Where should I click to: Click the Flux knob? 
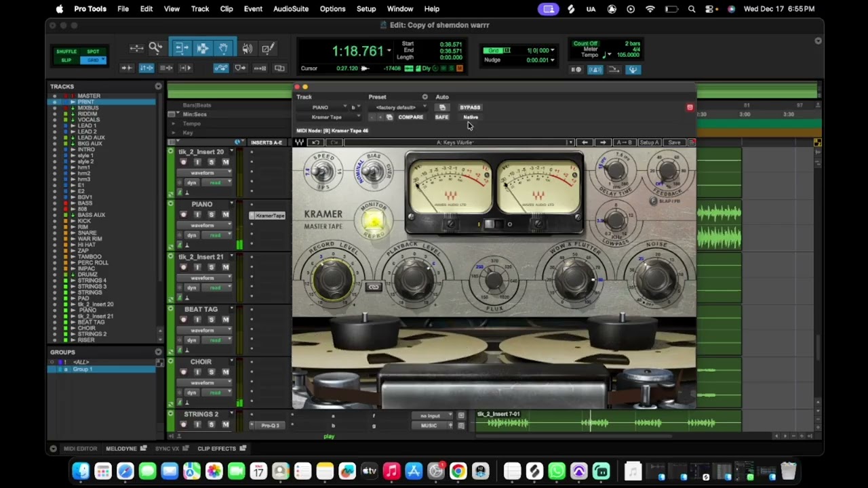click(494, 279)
